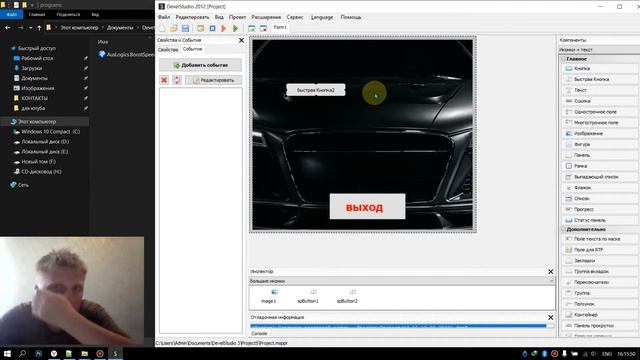Select the Список component
This screenshot has width=640, height=360.
pos(600,198)
